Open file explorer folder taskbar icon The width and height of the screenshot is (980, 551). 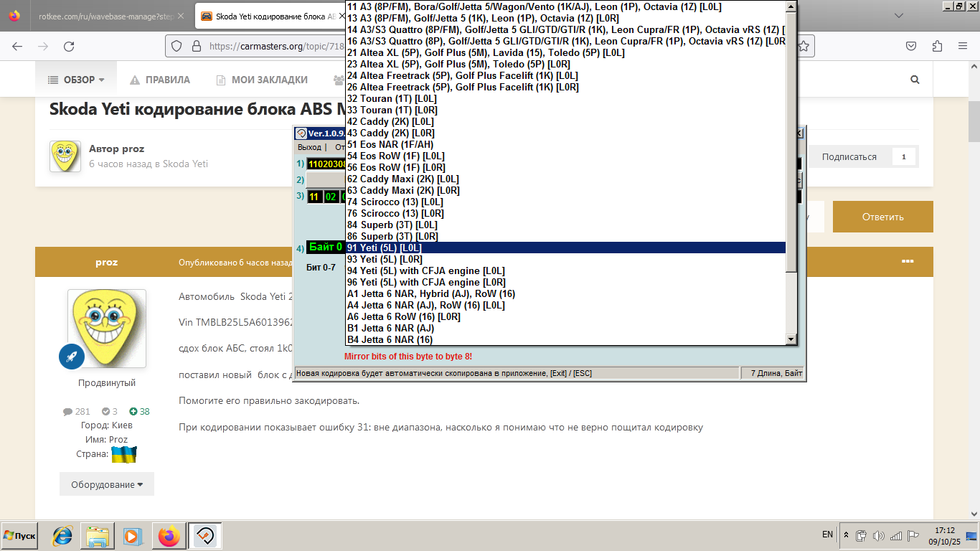pos(97,536)
